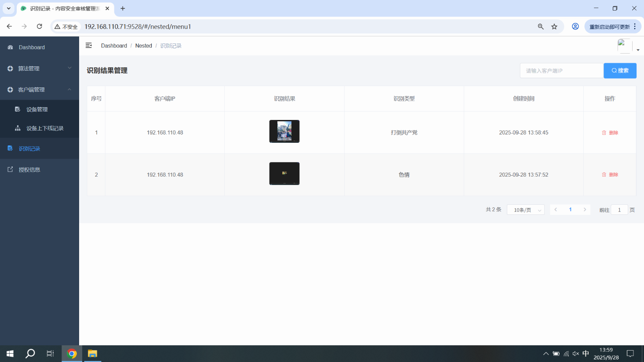
Task: Open Windows Start menu
Action: click(x=10, y=354)
